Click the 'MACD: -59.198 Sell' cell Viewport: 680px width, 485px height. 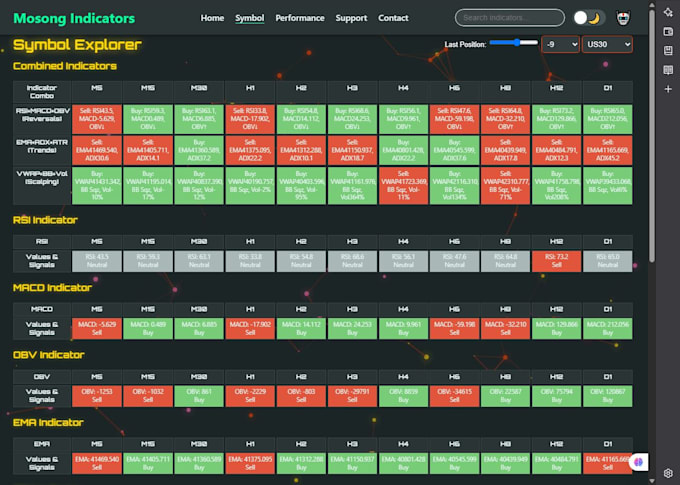(454, 328)
